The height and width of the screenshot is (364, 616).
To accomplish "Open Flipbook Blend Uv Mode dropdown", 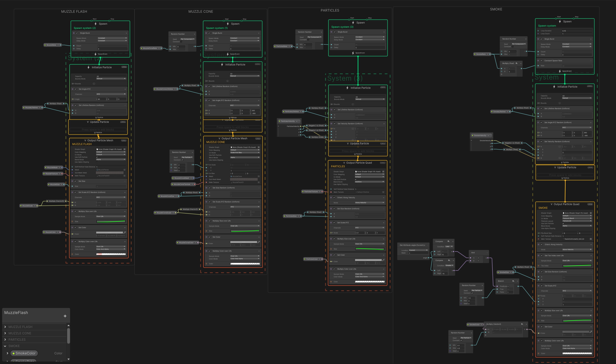I will 577,218.
